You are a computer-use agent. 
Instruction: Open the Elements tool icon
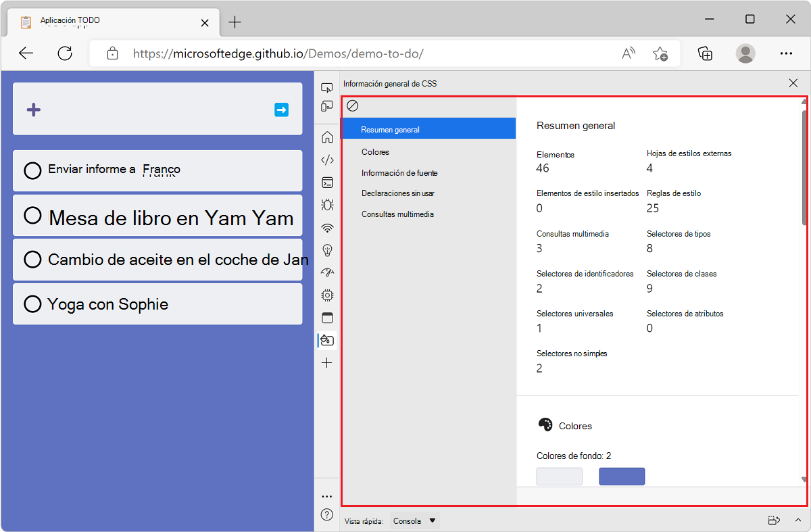pyautogui.click(x=327, y=160)
